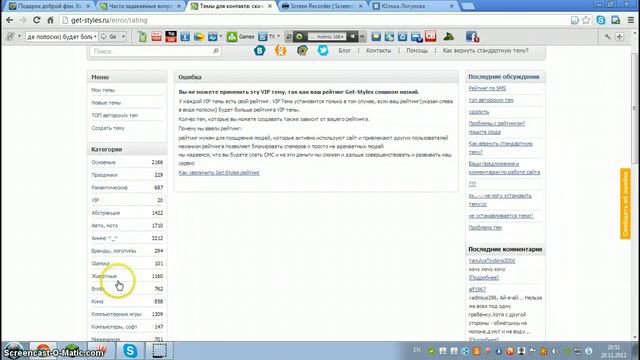Click the Twitter bird icon on site header
The height and width of the screenshot is (360, 640).
(323, 51)
